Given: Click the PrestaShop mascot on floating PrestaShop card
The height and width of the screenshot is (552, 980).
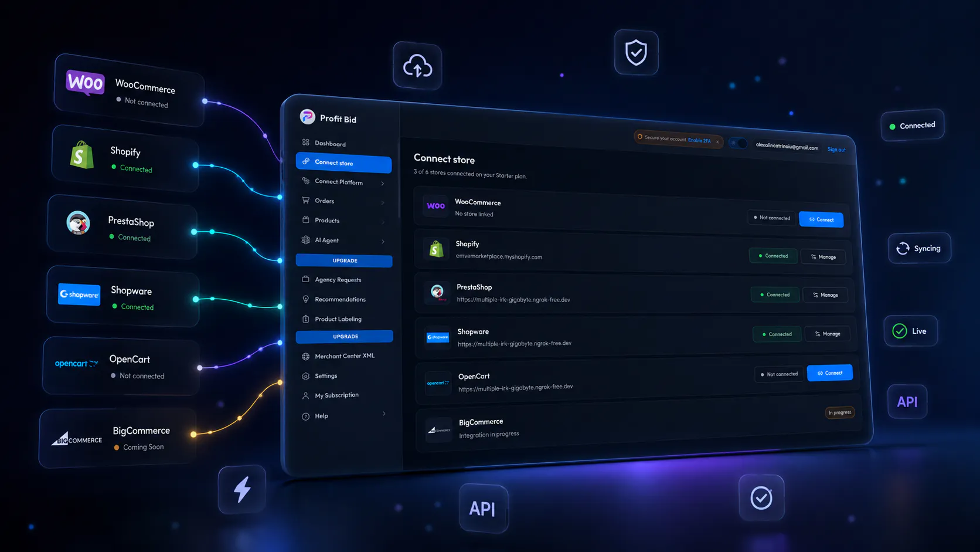Looking at the screenshot, I should 78,223.
